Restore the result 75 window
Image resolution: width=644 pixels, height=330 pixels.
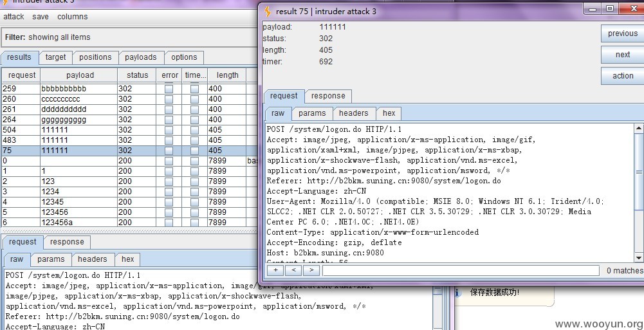click(x=611, y=8)
